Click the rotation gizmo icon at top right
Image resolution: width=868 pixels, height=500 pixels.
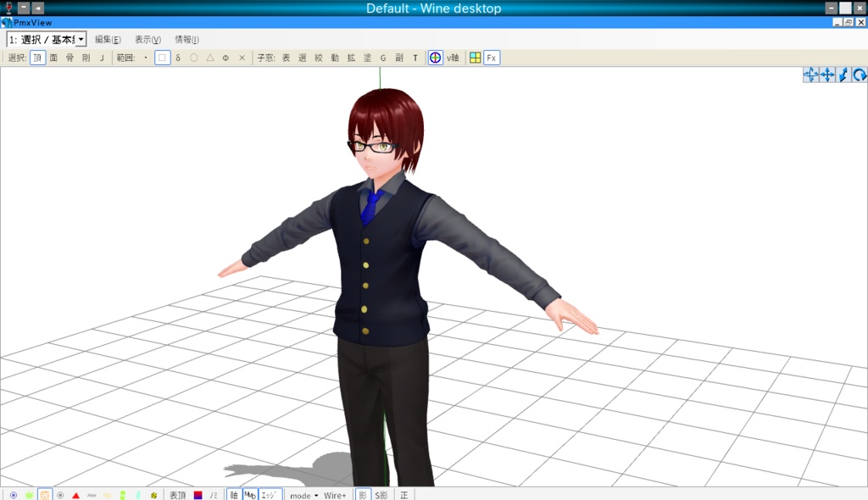click(x=860, y=75)
